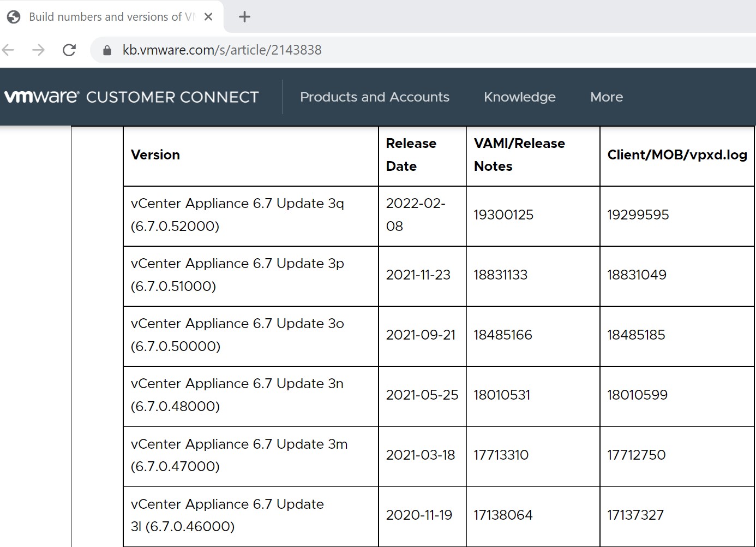Click VAMI build number 18485166

(503, 335)
